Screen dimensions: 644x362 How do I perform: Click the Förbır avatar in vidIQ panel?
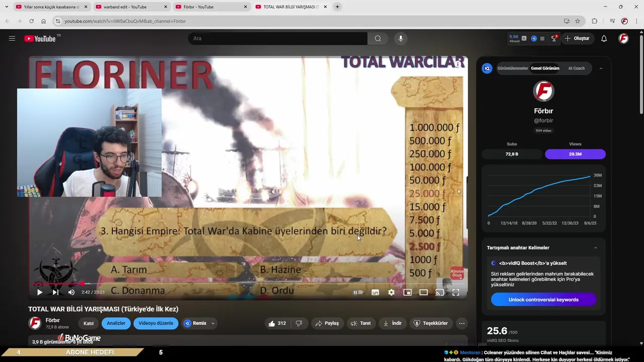[x=543, y=92]
